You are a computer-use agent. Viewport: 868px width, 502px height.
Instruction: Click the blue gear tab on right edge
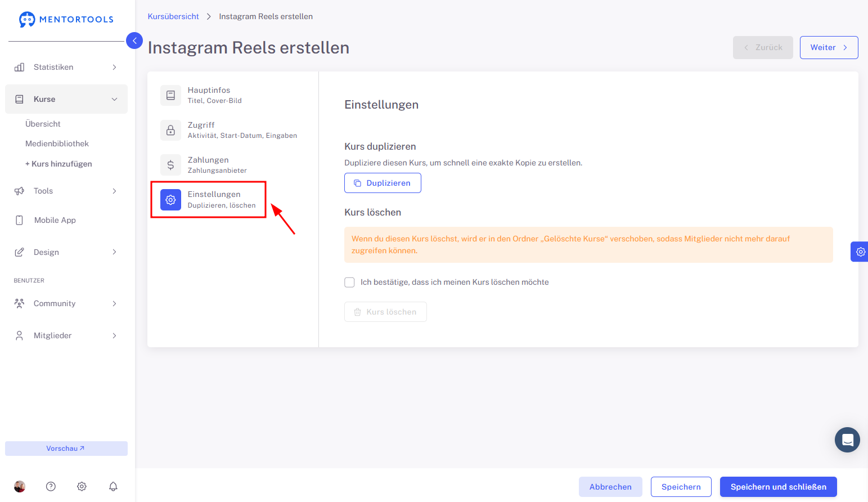point(860,252)
